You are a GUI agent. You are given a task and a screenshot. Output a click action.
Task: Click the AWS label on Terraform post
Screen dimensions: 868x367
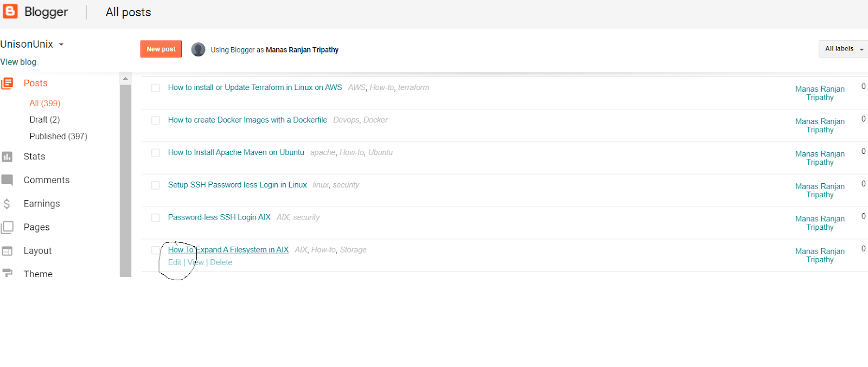click(356, 87)
